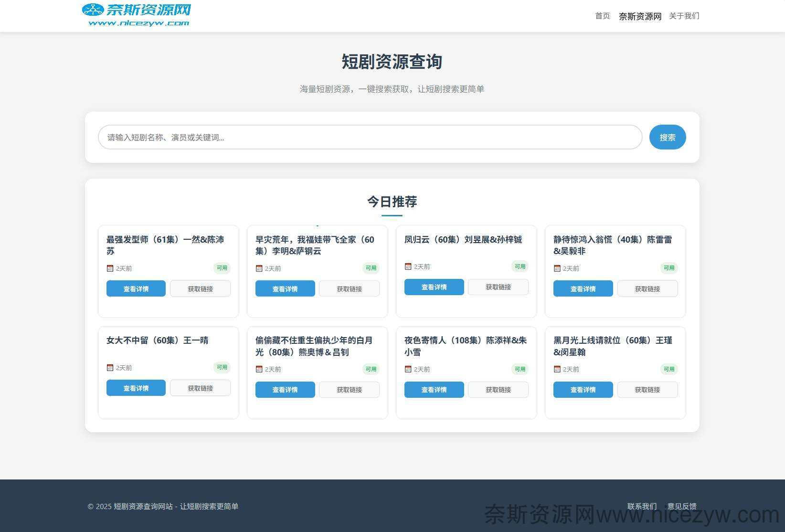Open 意见反馈 link in footer
Image resolution: width=785 pixels, height=532 pixels.
pyautogui.click(x=682, y=506)
